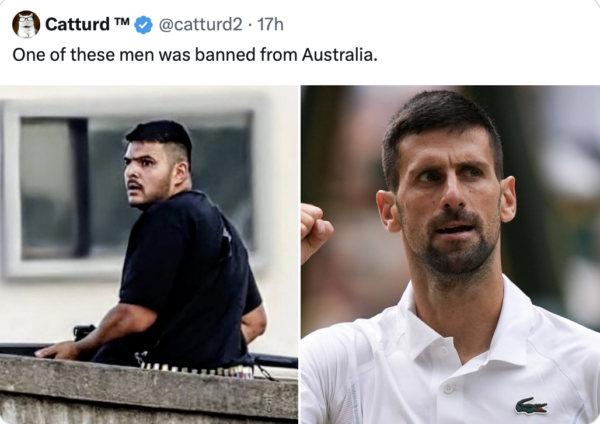Open the @catturd2 handle link

point(200,25)
